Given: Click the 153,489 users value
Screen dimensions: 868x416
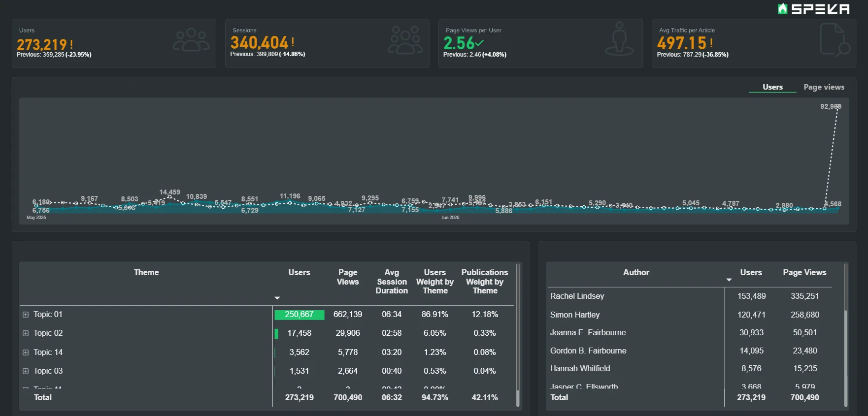Looking at the screenshot, I should coord(751,296).
